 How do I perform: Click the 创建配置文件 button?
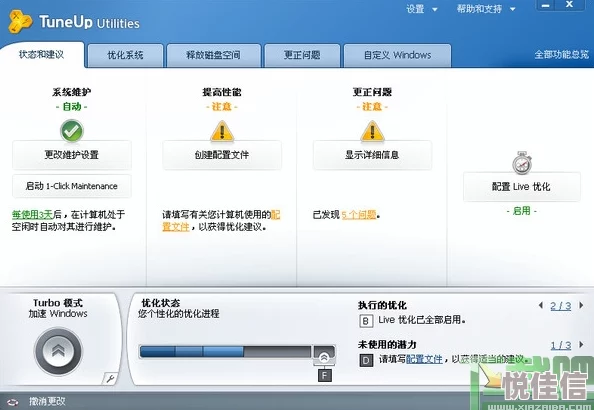tap(222, 155)
